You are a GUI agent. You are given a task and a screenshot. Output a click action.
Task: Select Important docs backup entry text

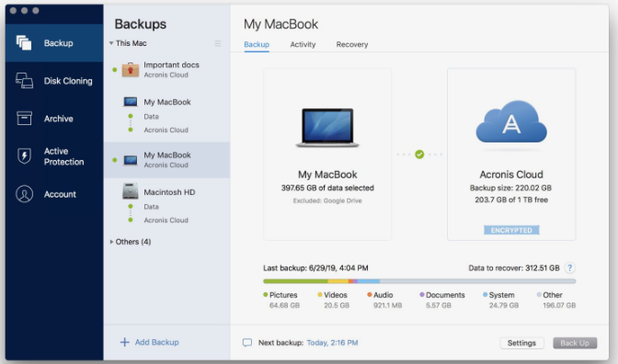[x=171, y=65]
